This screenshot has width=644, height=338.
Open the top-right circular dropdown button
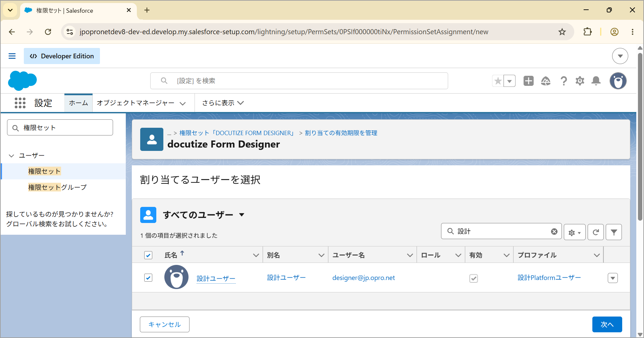click(620, 56)
